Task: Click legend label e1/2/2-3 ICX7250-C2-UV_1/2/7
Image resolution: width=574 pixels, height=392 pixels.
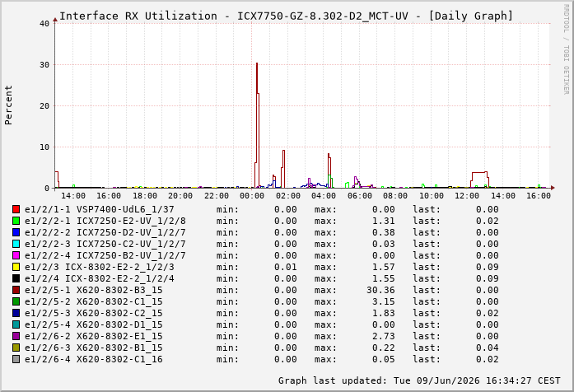Action: [x=105, y=244]
